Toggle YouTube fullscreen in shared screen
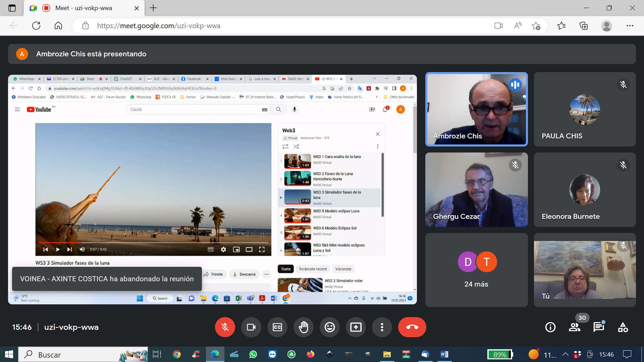The height and width of the screenshot is (362, 644). 262,249
